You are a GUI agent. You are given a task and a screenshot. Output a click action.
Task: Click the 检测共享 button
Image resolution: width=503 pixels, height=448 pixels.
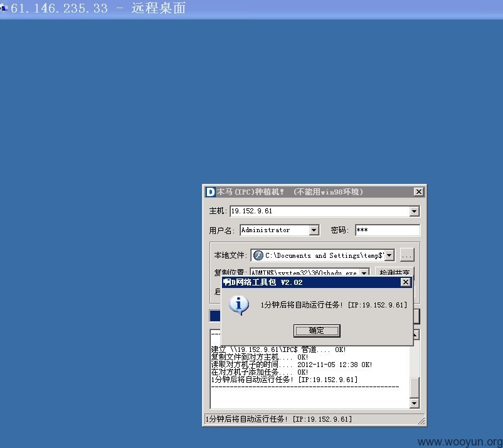(x=394, y=272)
